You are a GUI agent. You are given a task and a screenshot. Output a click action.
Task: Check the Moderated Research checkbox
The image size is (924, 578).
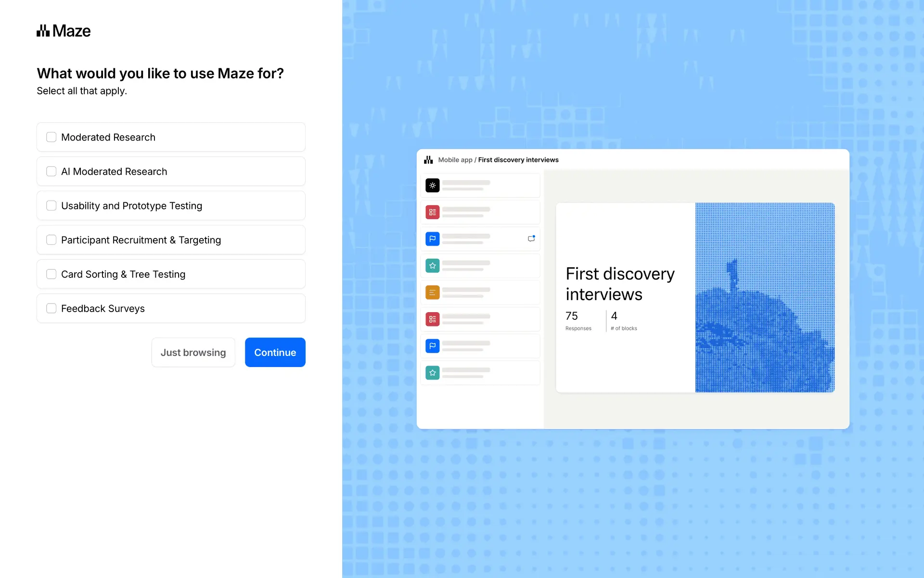[51, 137]
